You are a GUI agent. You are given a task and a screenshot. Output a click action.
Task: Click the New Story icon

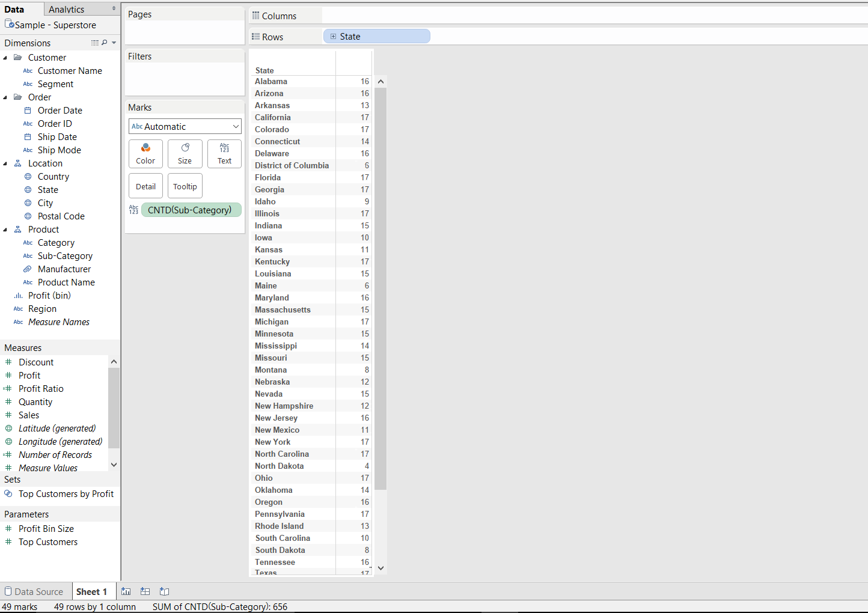(164, 591)
